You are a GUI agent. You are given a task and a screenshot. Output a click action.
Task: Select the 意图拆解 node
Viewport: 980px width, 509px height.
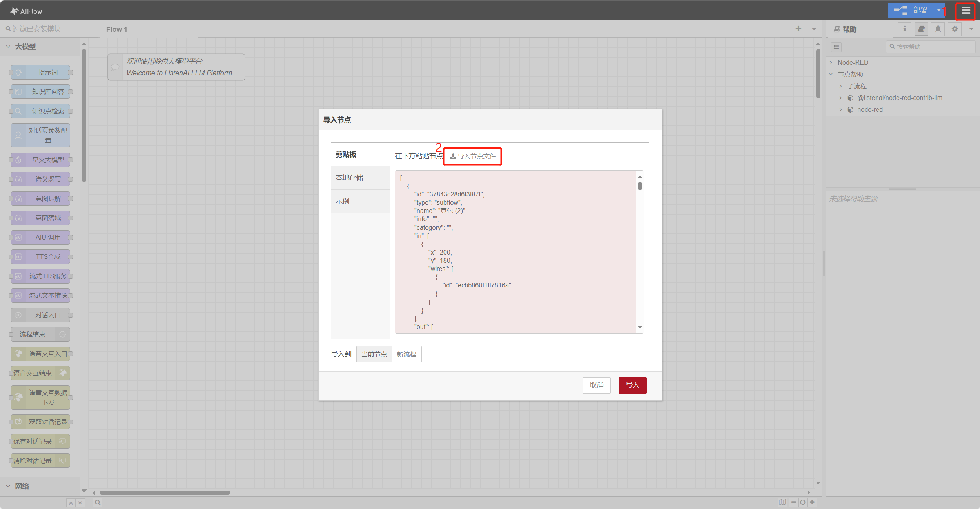(x=40, y=198)
